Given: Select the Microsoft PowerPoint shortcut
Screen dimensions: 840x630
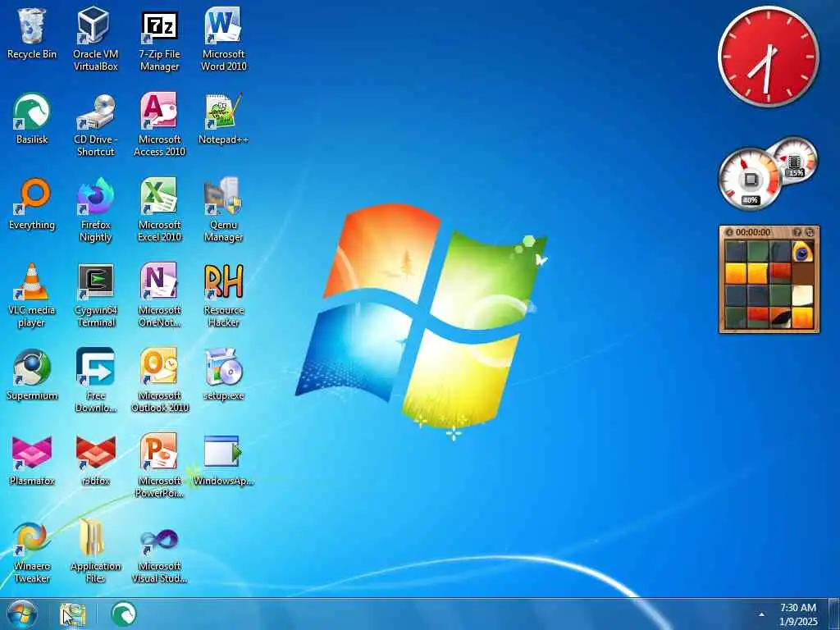Looking at the screenshot, I should click(159, 466).
